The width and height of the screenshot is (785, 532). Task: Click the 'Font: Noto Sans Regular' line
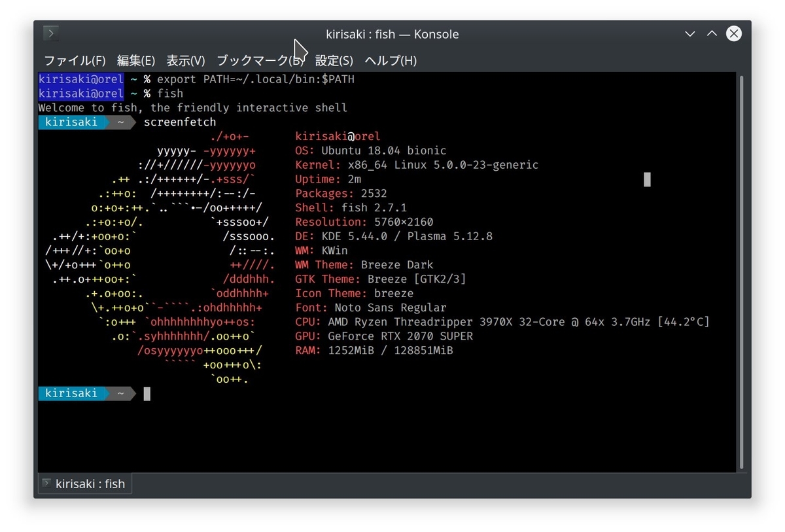(371, 308)
